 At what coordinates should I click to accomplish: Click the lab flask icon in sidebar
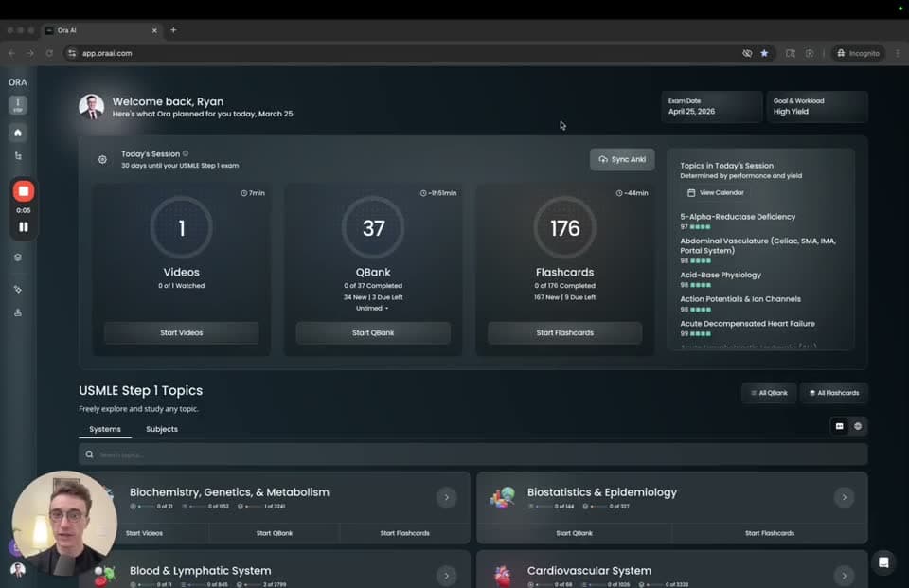tap(17, 312)
